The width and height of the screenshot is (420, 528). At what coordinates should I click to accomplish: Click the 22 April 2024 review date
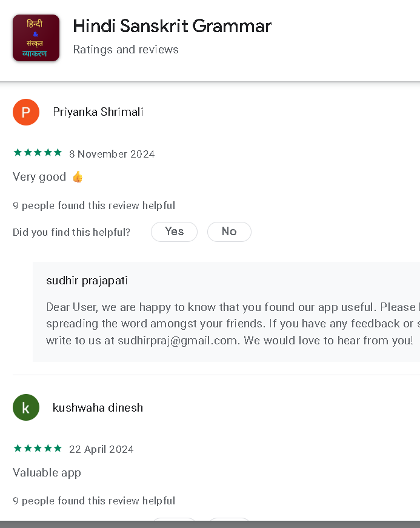[101, 449]
